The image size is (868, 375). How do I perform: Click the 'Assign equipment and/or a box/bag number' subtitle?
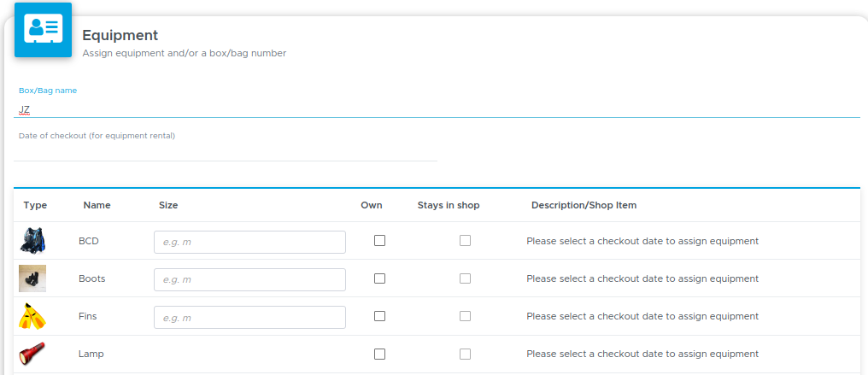click(185, 54)
